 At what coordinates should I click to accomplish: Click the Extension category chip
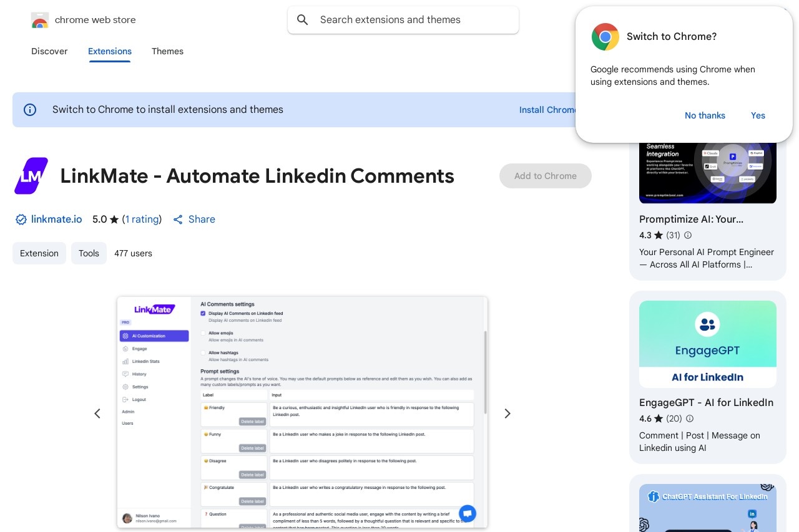coord(39,253)
